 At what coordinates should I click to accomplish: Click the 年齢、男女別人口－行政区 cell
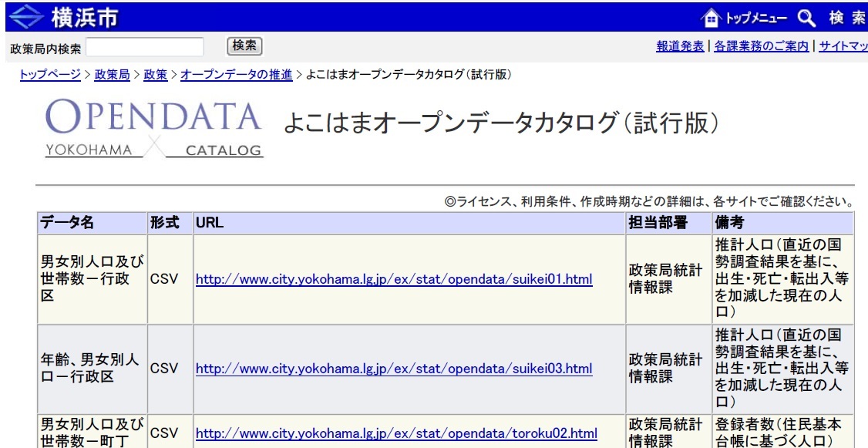click(92, 369)
